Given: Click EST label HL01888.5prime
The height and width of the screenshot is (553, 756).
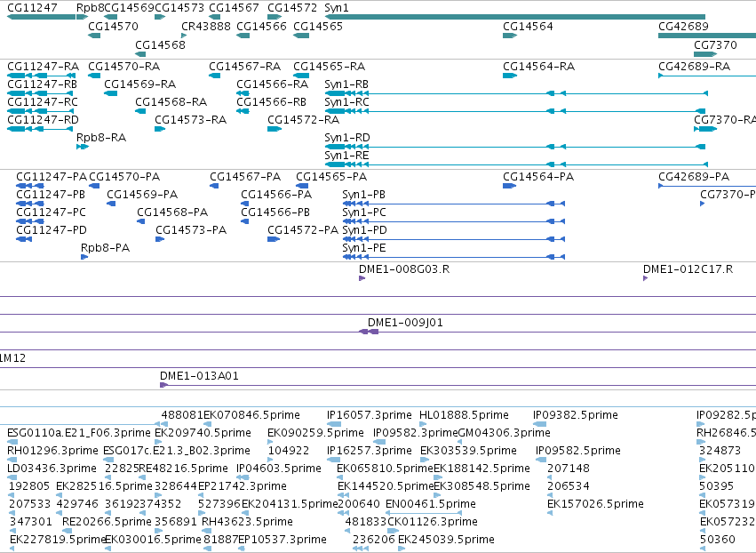Looking at the screenshot, I should 464,415.
